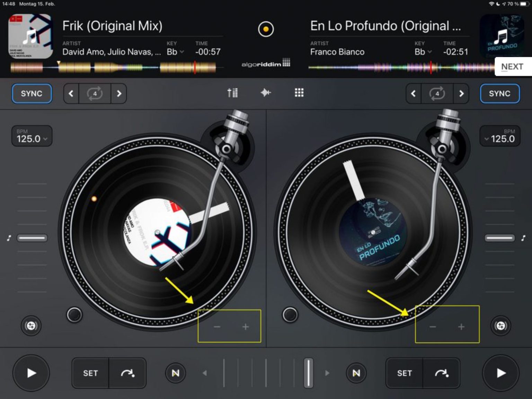
Task: Enable SYNC on the left deck
Action: pos(32,93)
